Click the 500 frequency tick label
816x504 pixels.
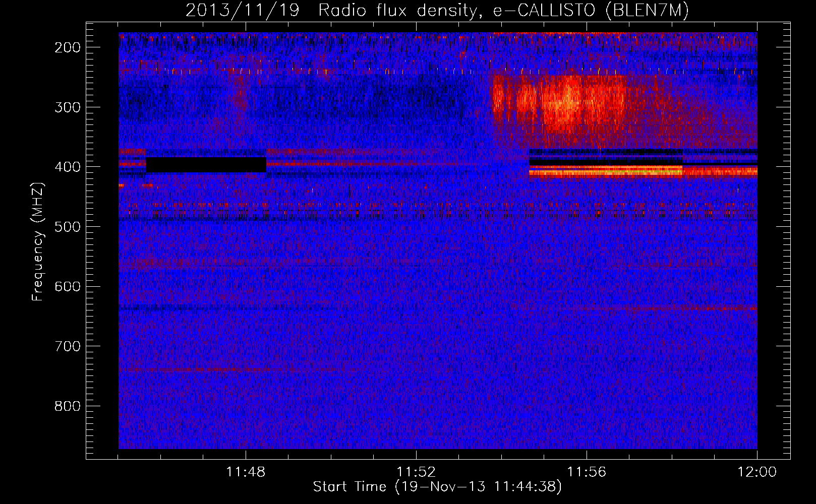coord(68,227)
